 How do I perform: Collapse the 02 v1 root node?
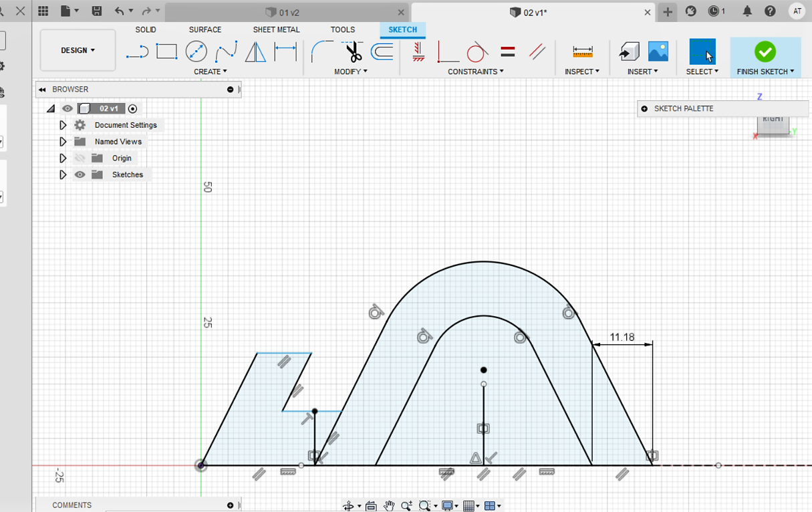pos(51,108)
